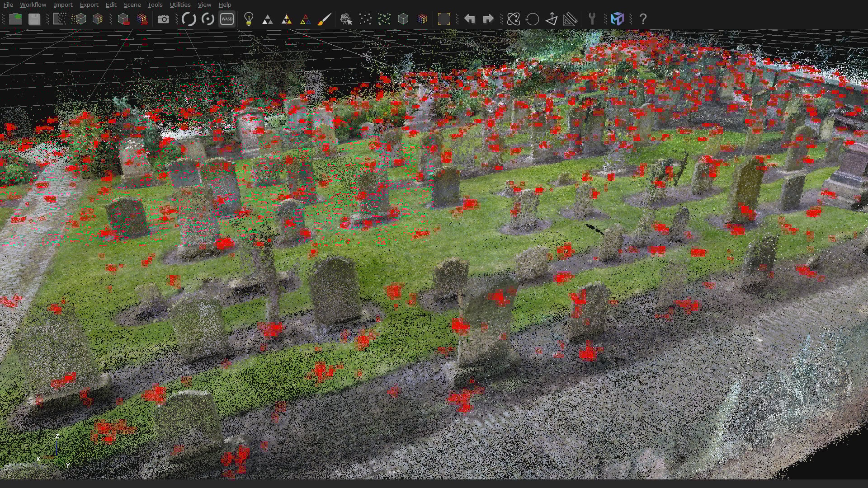This screenshot has height=488, width=868.
Task: Click the screenshot camera icon
Action: pyautogui.click(x=164, y=19)
